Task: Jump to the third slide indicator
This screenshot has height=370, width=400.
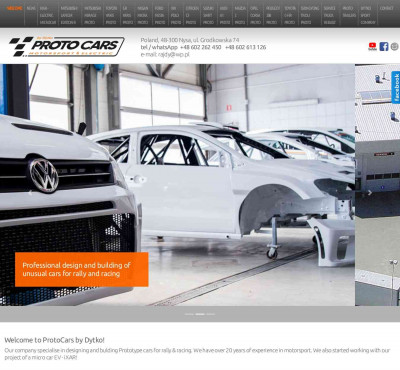Action: tap(210, 314)
